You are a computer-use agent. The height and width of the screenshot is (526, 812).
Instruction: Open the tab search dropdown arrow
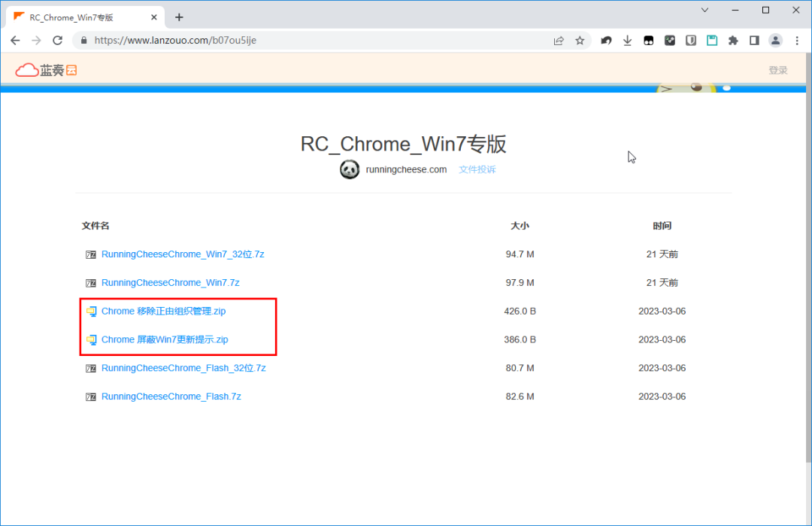704,10
